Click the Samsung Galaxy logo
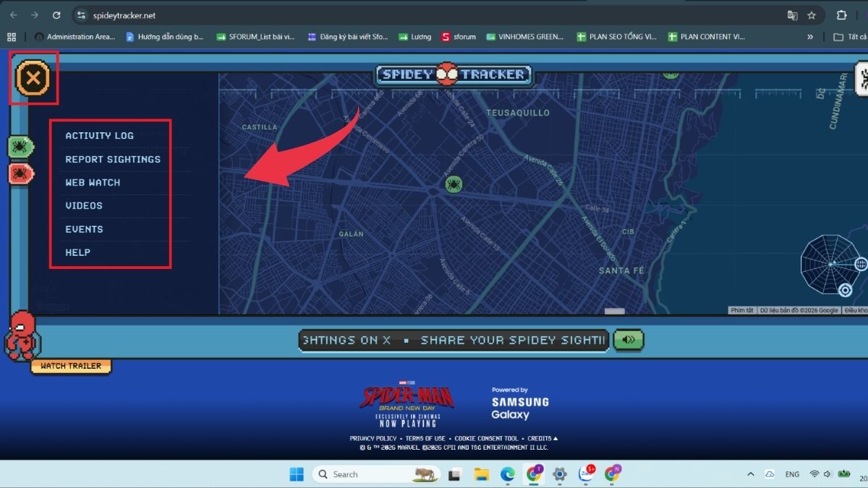868x488 pixels. (x=520, y=404)
